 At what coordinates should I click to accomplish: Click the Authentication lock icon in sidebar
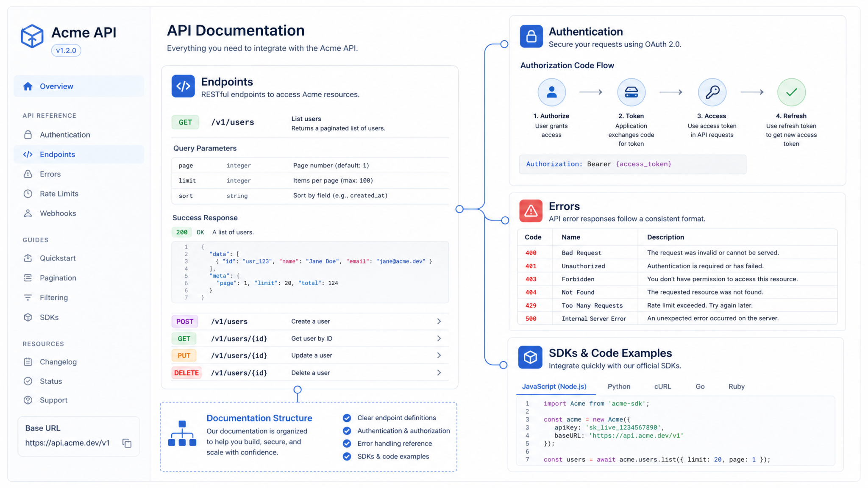[28, 135]
